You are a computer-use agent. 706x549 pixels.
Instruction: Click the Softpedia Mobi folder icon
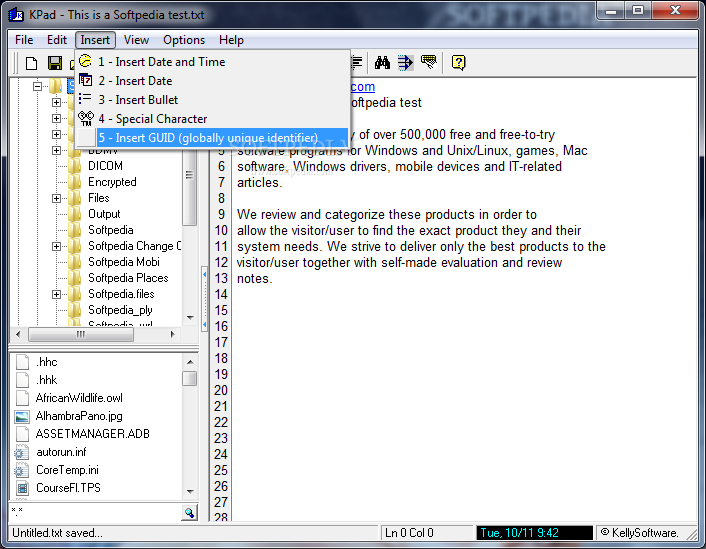point(74,262)
